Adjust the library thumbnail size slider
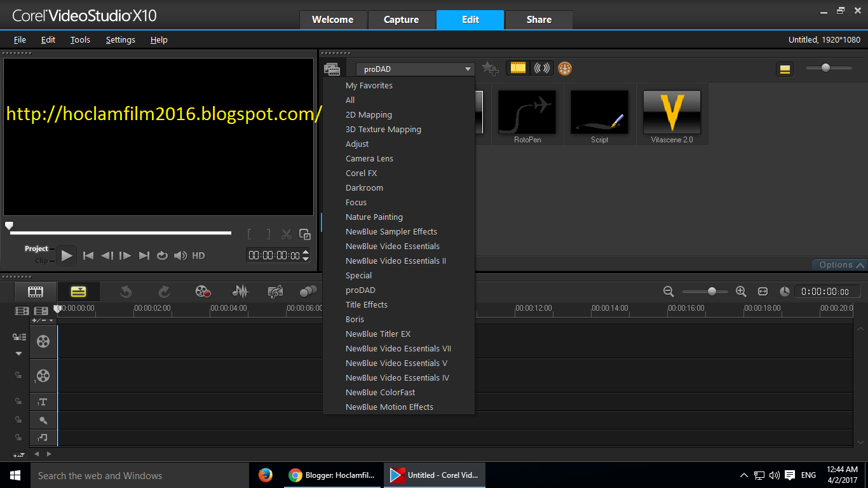The width and height of the screenshot is (868, 488). coord(826,67)
